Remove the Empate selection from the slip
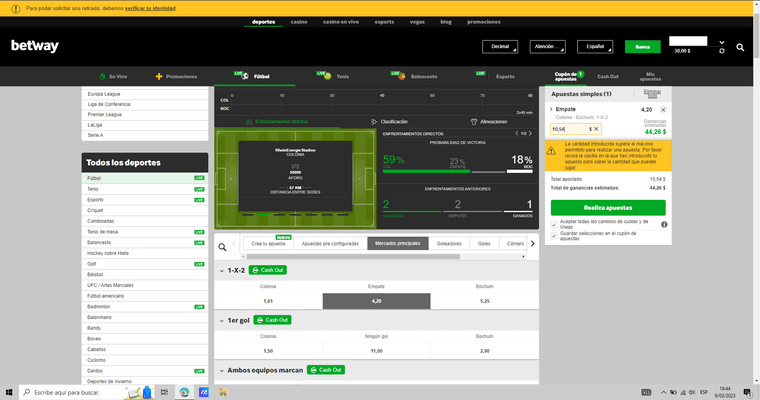The image size is (760, 400). click(663, 110)
